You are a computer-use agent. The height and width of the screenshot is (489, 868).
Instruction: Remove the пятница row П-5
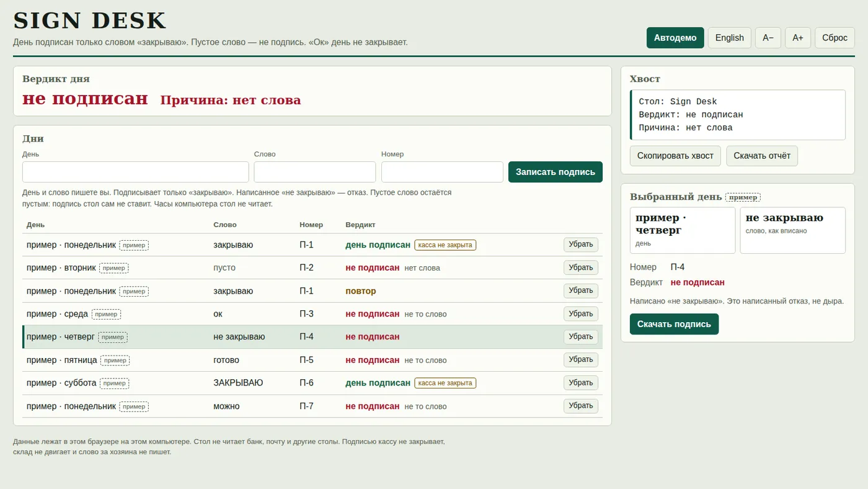(x=581, y=360)
